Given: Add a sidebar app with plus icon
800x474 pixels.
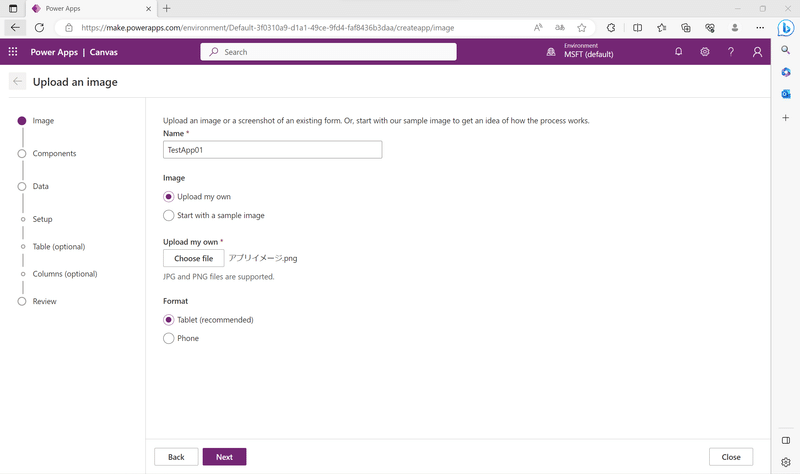Looking at the screenshot, I should coord(786,118).
